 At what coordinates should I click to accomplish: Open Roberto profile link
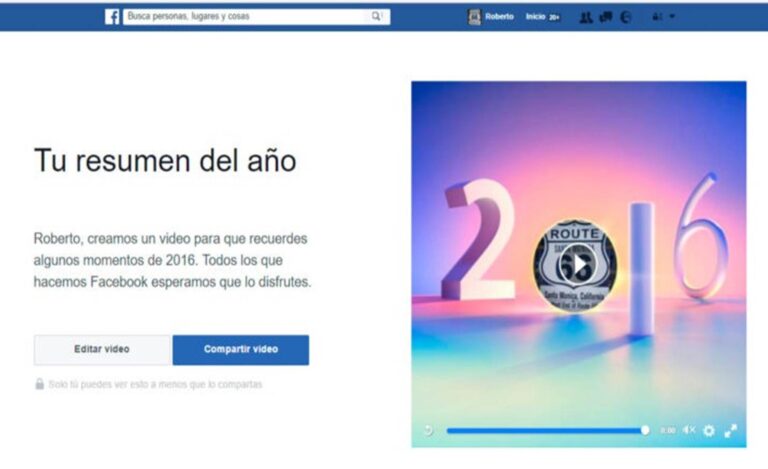pos(500,17)
